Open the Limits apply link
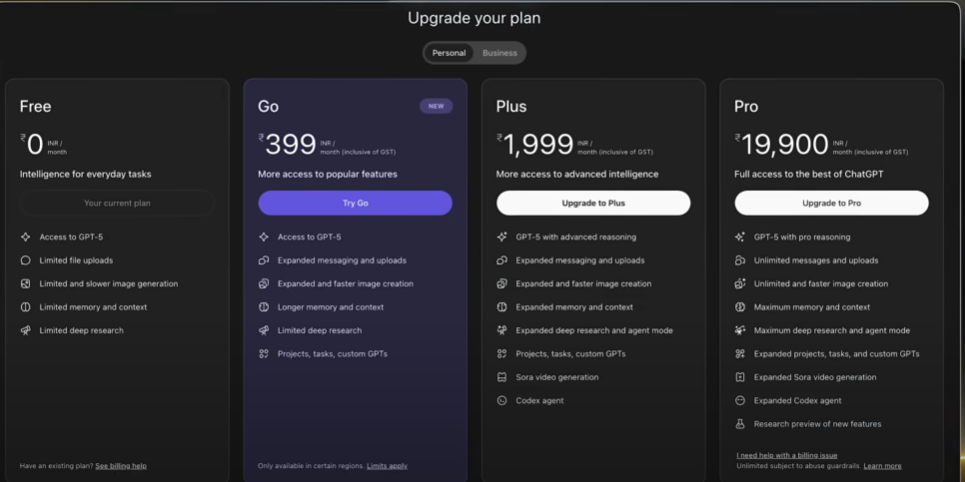This screenshot has width=965, height=482. 387,466
